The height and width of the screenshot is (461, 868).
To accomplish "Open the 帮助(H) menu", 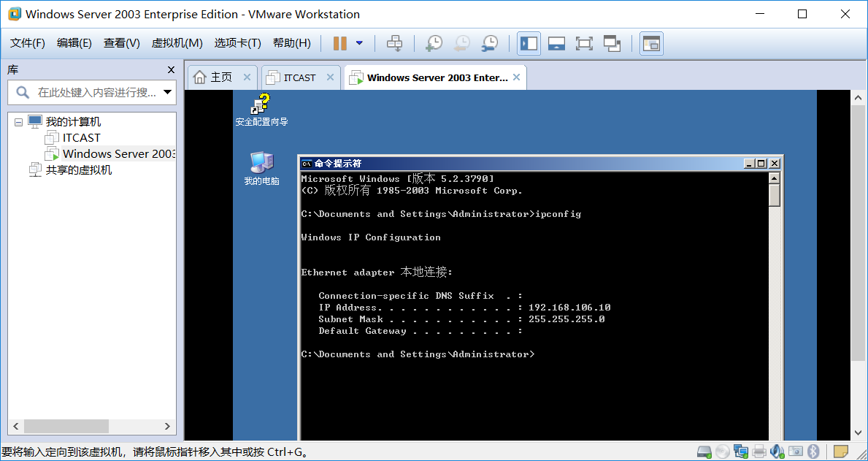I will click(x=292, y=43).
